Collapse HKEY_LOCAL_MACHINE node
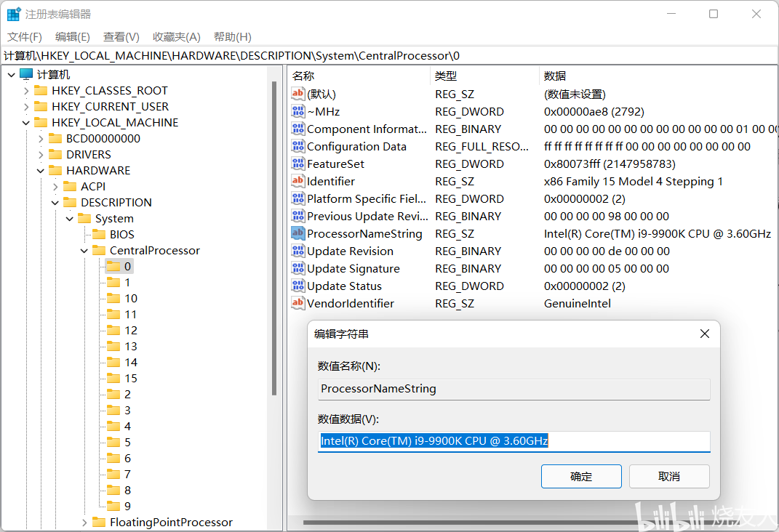 26,123
